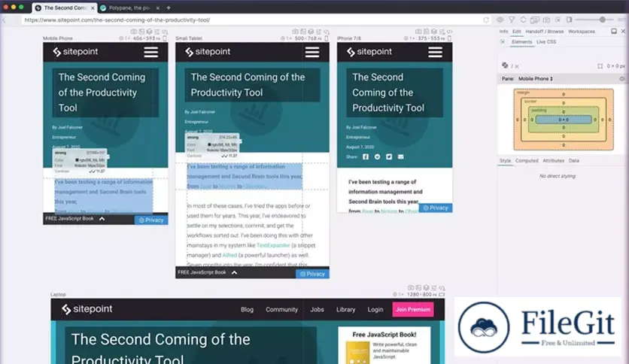Click the Mobile Phone pane devtools icon
This screenshot has width=629, height=364.
[165, 32]
